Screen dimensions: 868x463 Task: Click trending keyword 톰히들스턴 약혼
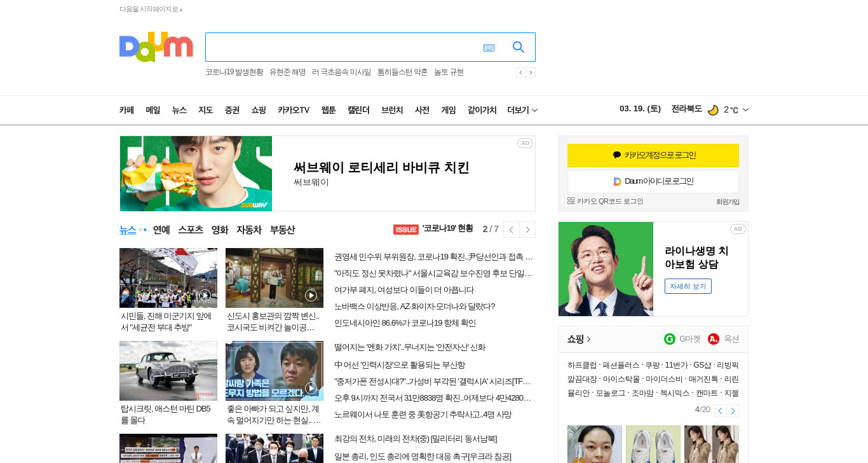(402, 73)
